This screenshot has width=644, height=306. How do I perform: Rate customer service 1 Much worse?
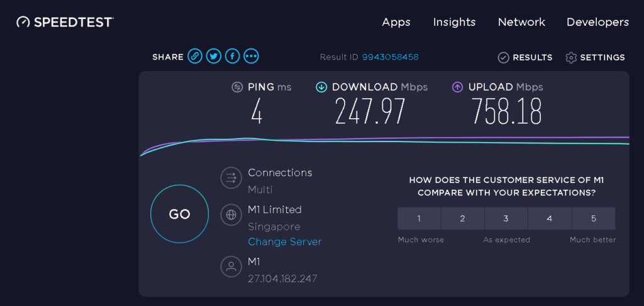[x=419, y=219]
